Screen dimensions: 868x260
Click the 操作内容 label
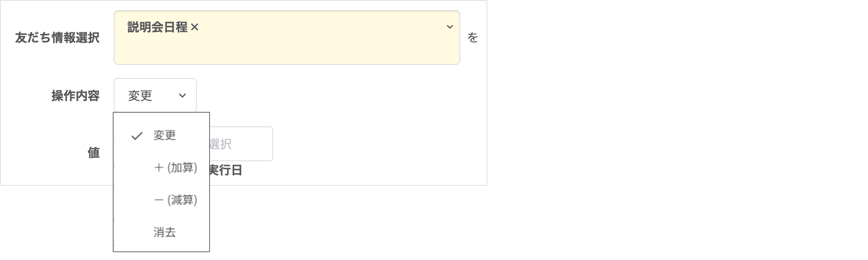point(76,96)
